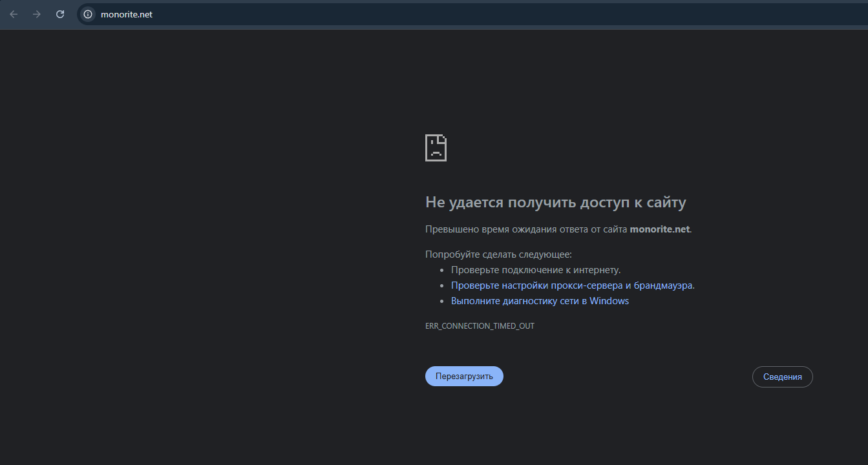Open site information icon beside monorite.net

pyautogui.click(x=88, y=14)
